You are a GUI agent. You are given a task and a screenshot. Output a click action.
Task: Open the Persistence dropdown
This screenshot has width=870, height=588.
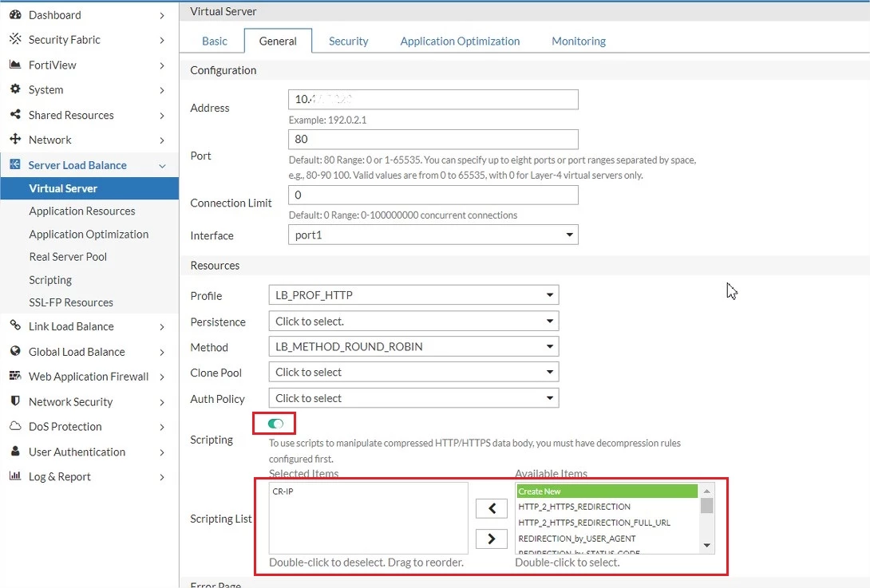(414, 322)
